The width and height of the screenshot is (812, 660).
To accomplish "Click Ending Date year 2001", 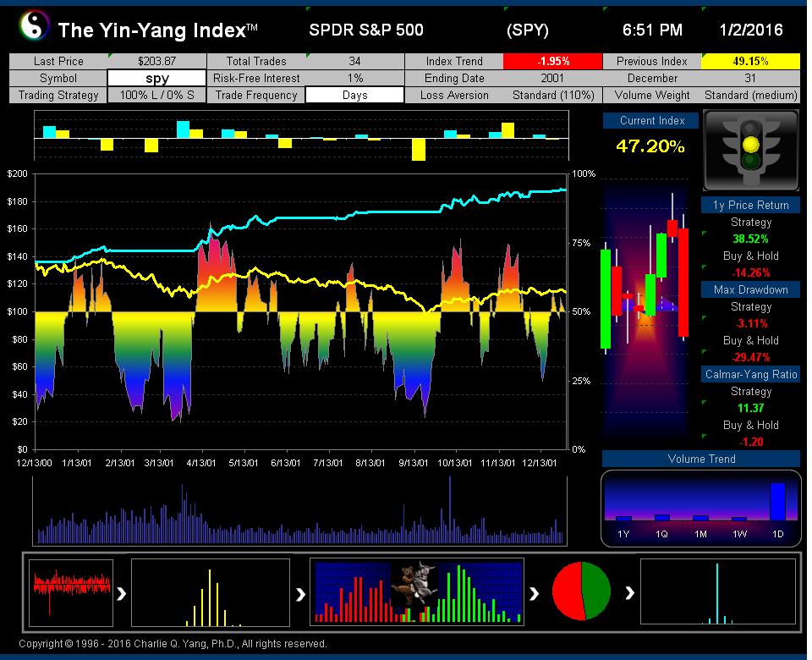I will click(x=553, y=78).
